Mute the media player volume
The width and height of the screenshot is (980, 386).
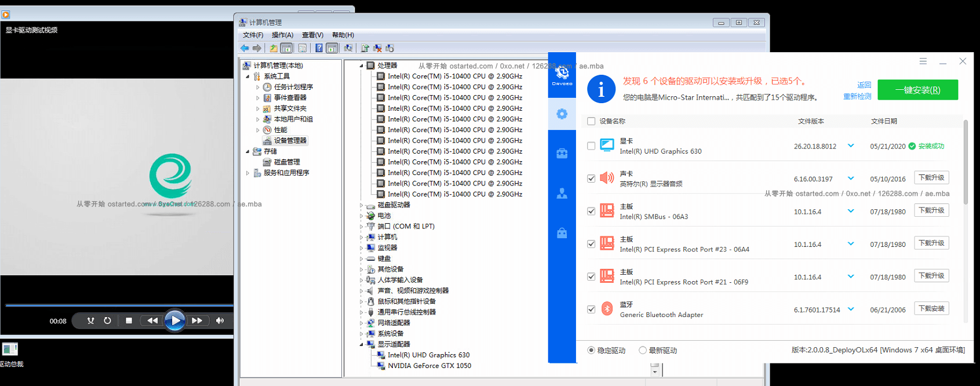[x=220, y=321]
